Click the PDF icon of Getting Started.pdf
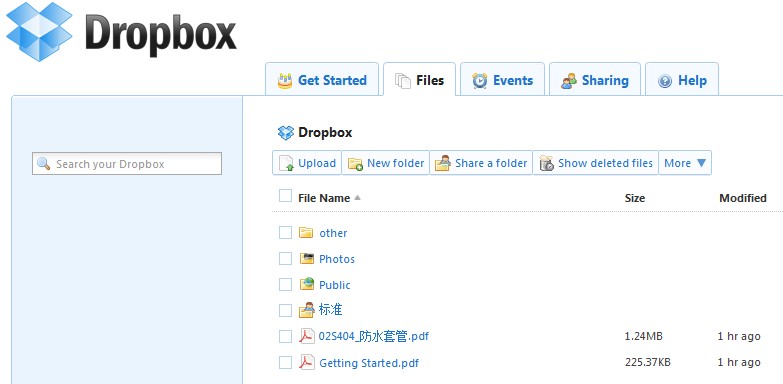The height and width of the screenshot is (384, 783). pos(306,362)
